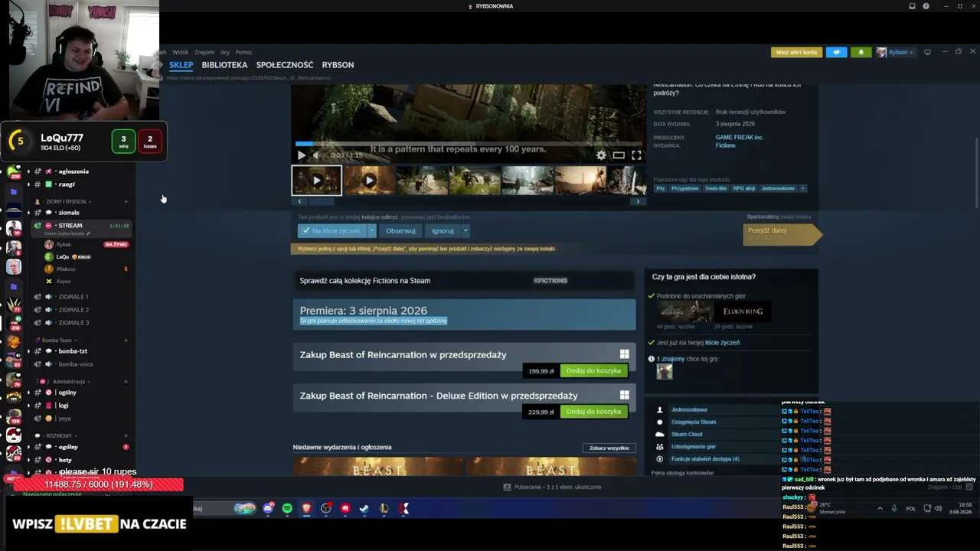Open Spotify from the taskbar

click(287, 508)
